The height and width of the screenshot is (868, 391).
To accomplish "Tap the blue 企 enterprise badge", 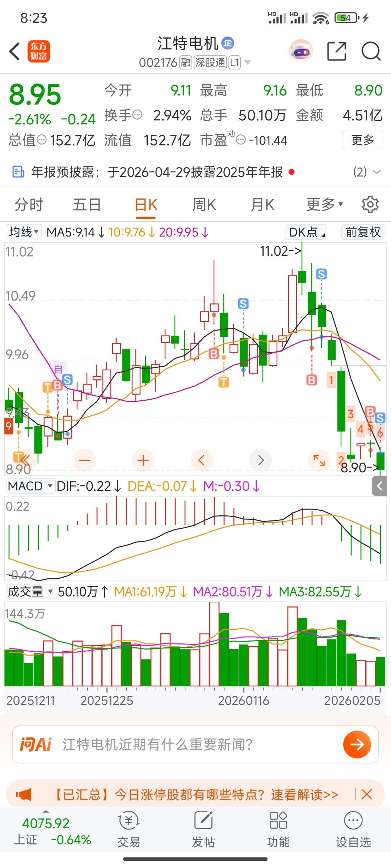I will 228,43.
